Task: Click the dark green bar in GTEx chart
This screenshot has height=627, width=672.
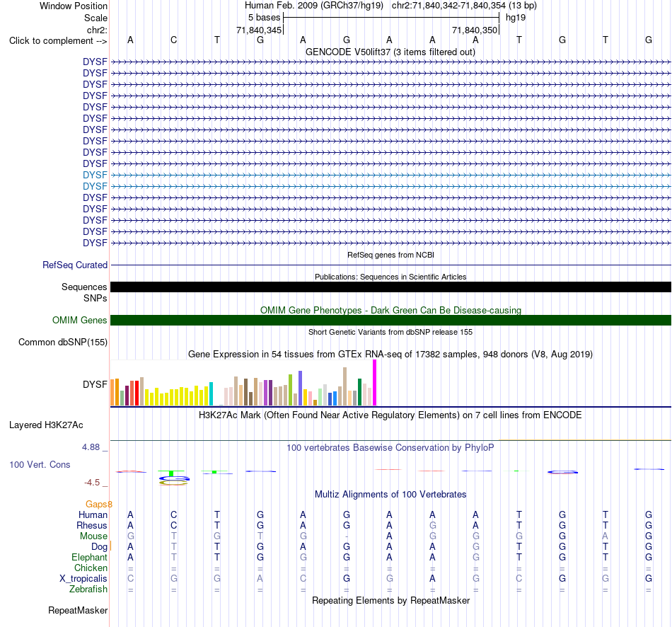Action: point(359,392)
